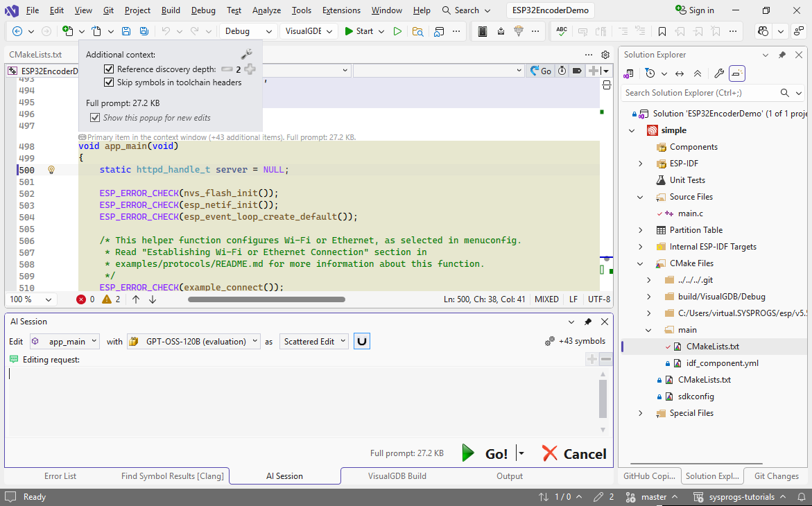This screenshot has height=506, width=812.
Task: Click the magnet icon in AI Session
Action: point(361,341)
